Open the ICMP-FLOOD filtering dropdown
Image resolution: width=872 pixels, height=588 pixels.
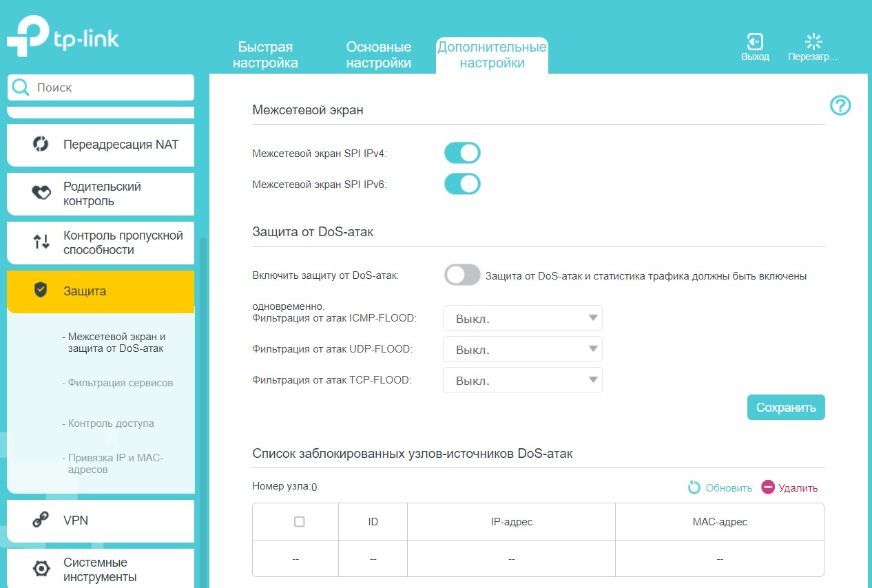pos(522,319)
